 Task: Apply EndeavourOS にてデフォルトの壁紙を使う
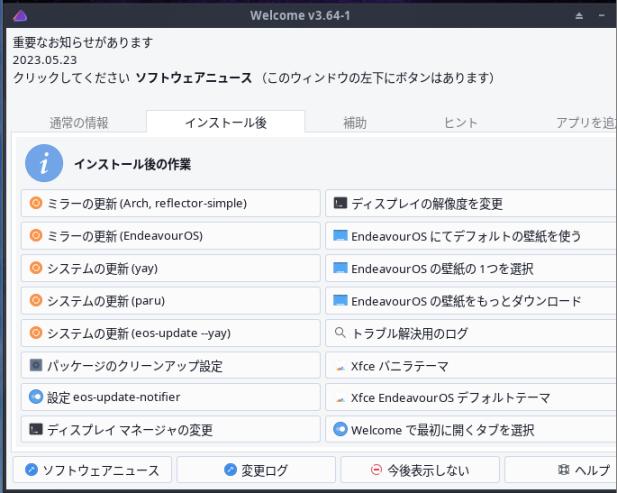pyautogui.click(x=471, y=236)
